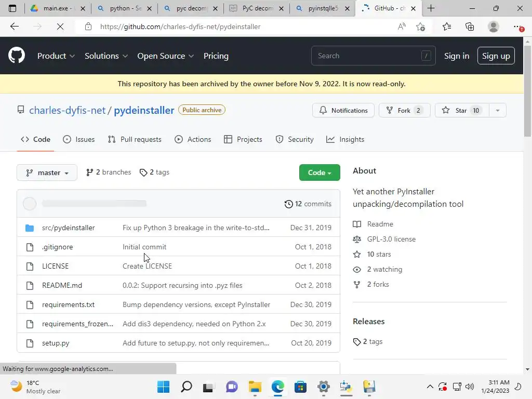
Task: Open charles-dyfis-net owner profile link
Action: tap(67, 110)
